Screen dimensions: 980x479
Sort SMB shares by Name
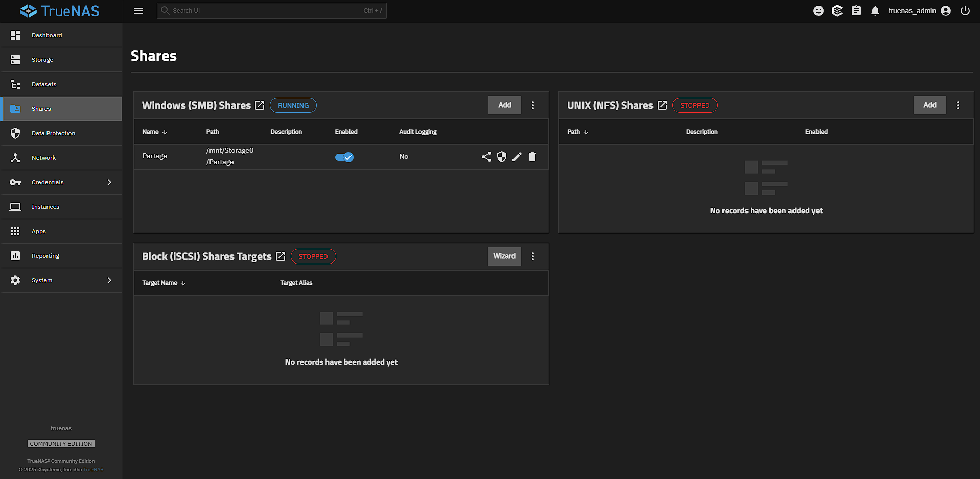155,132
